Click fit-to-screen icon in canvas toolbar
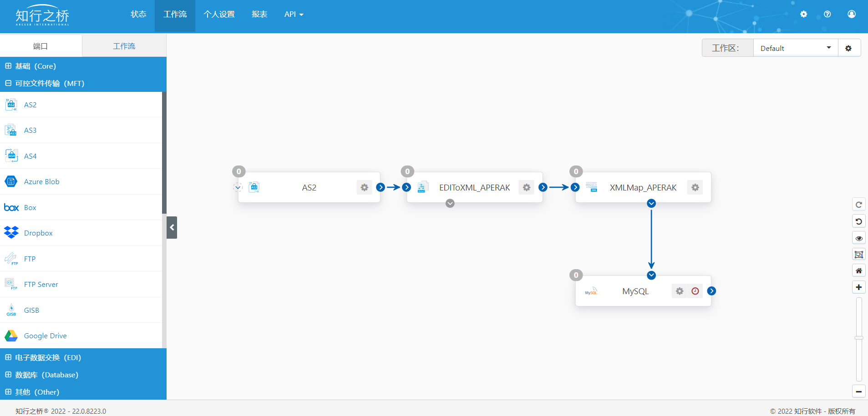Screen dimensions: 868x416 click(x=858, y=255)
